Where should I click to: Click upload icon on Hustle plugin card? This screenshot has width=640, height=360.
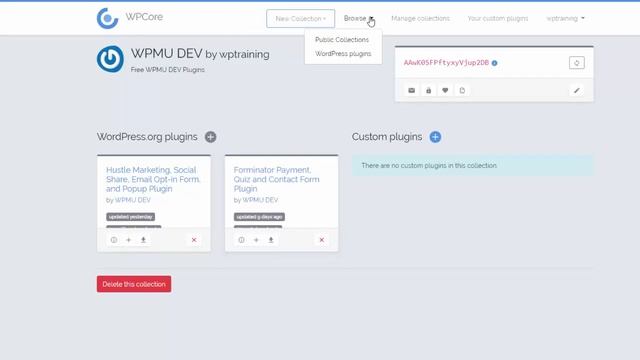[143, 240]
